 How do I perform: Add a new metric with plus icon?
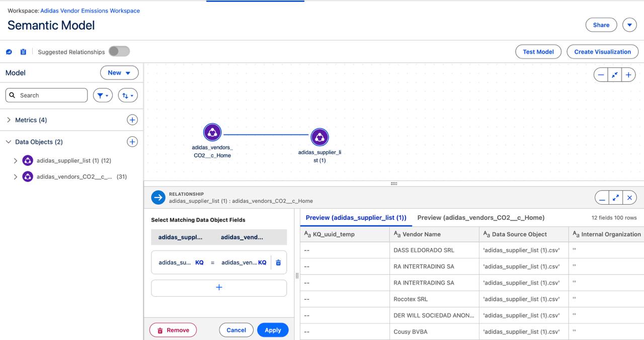click(x=132, y=120)
